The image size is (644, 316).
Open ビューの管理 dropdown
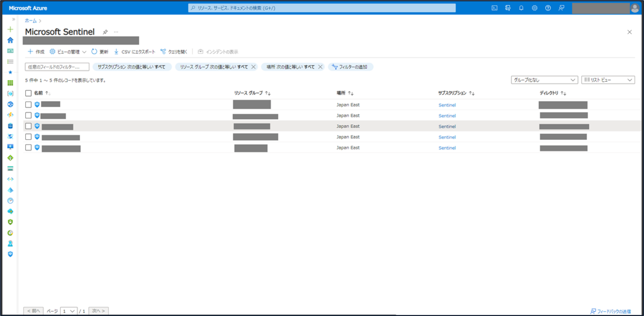pos(68,52)
